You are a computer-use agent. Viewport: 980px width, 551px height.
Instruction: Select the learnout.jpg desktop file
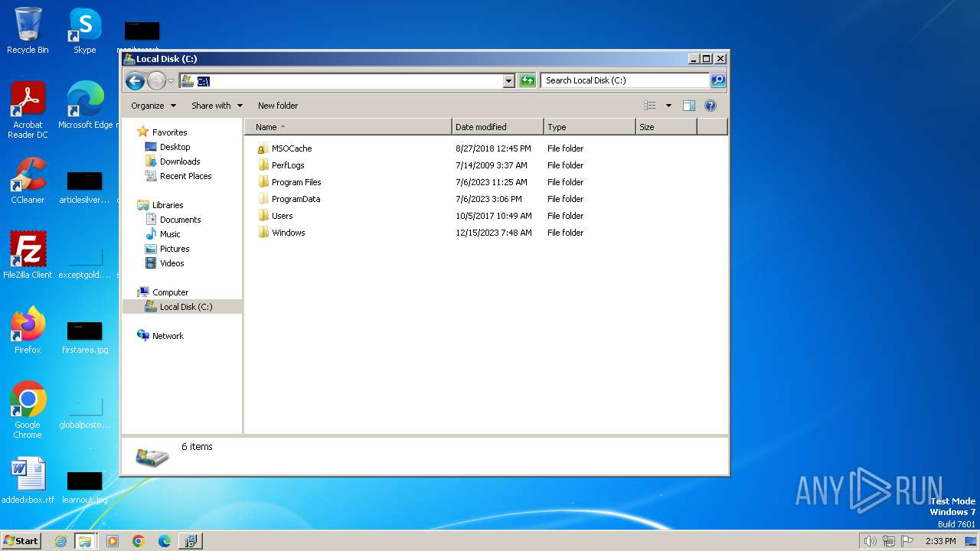pos(85,487)
